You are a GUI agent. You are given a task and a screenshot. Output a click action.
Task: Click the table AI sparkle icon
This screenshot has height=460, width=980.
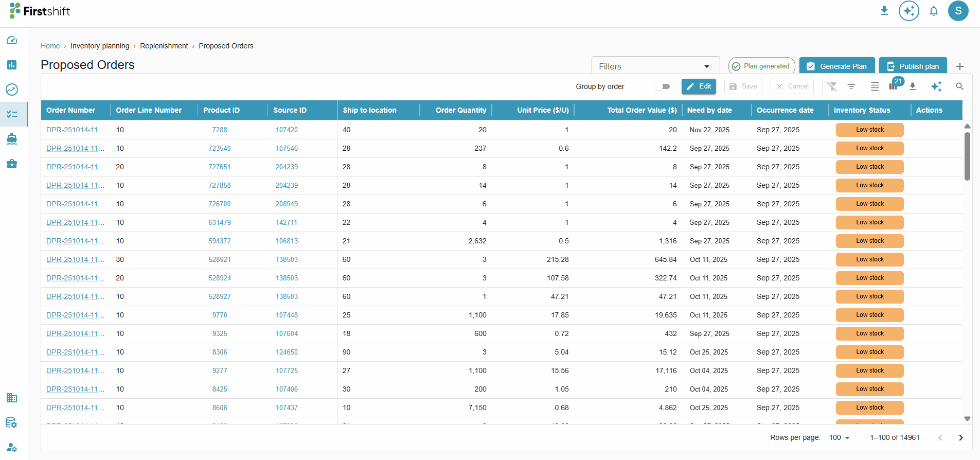(x=936, y=86)
